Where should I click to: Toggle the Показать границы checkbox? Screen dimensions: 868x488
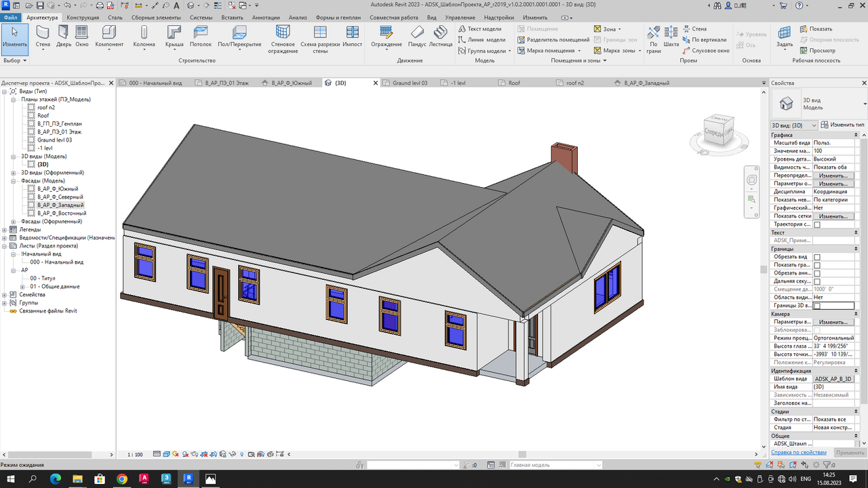[x=817, y=265]
